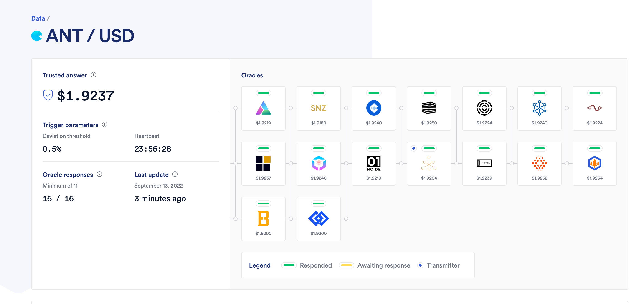Select the four-squares oracle at $1.9237
Viewport: 644px width, 304px height.
(263, 163)
